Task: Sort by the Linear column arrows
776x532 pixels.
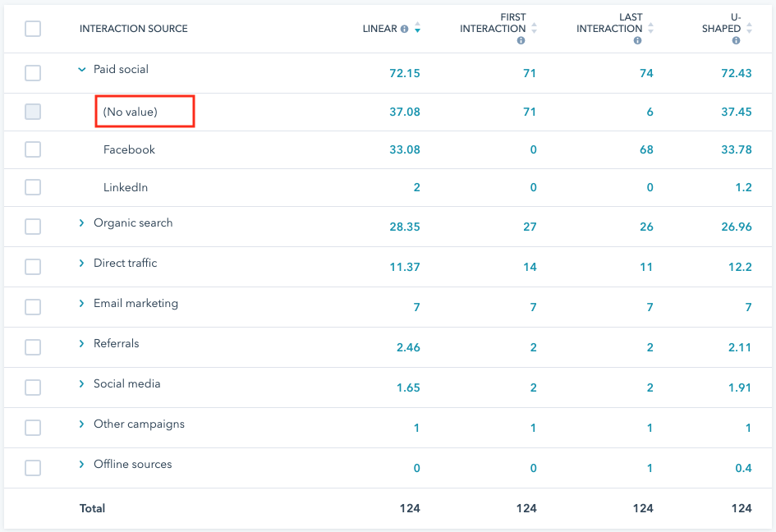Action: click(417, 29)
